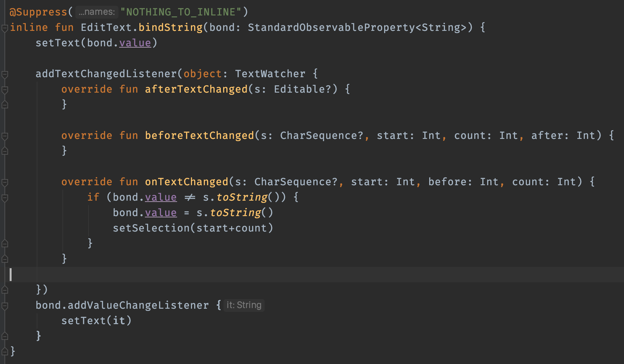Collapse the bindString function fold marker

tap(5, 28)
